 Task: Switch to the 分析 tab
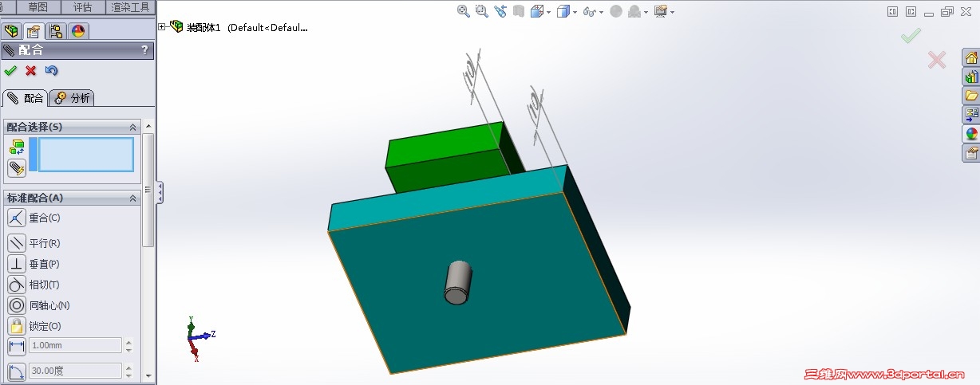[x=72, y=98]
